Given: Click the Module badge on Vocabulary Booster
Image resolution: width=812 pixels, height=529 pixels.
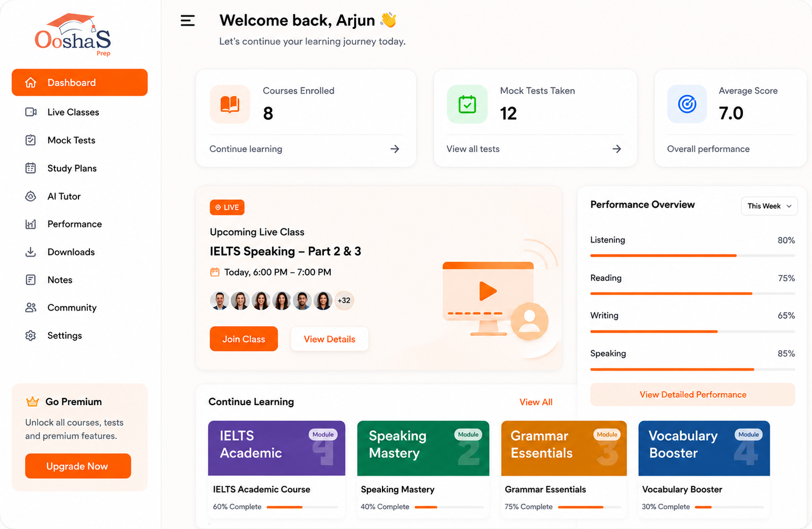Looking at the screenshot, I should [x=749, y=434].
